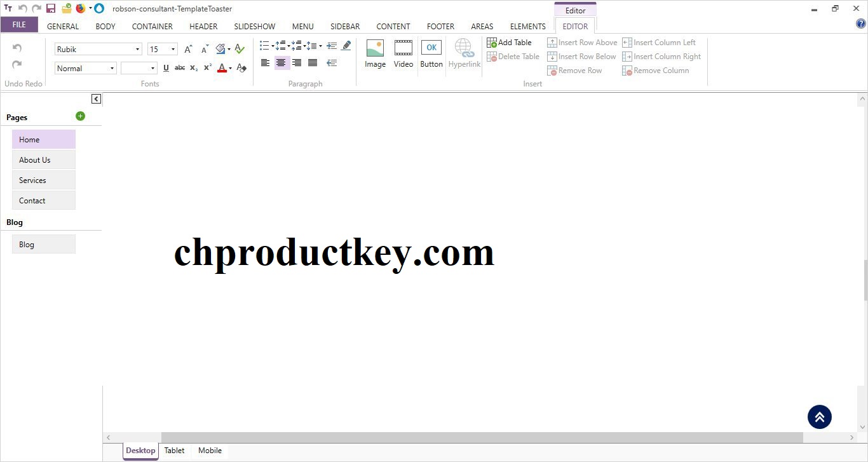Image resolution: width=868 pixels, height=462 pixels.
Task: Click the red font color swatch
Action: coord(222,68)
